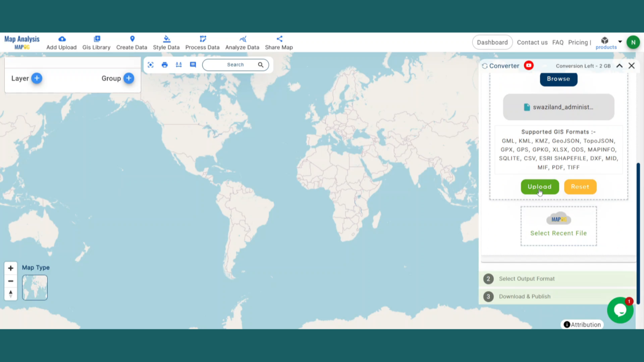Collapse the Converter panel with the chevron

(619, 65)
